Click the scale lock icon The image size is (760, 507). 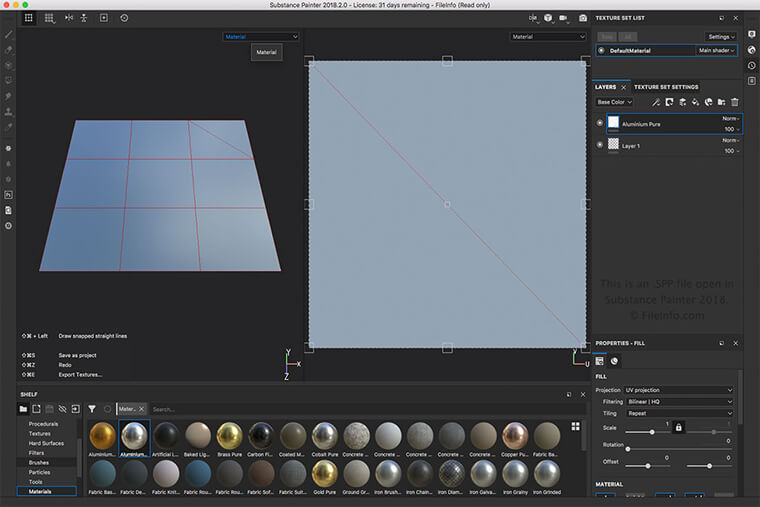tap(679, 428)
